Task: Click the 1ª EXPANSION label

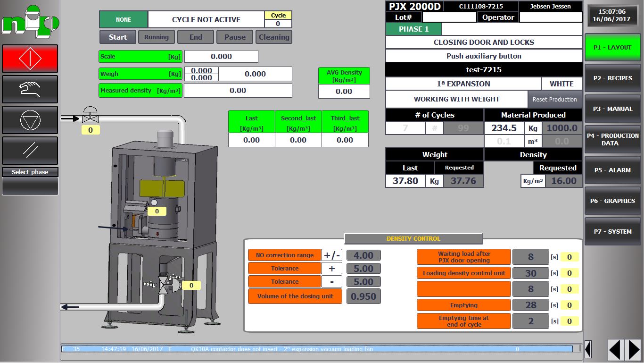Action: click(463, 84)
